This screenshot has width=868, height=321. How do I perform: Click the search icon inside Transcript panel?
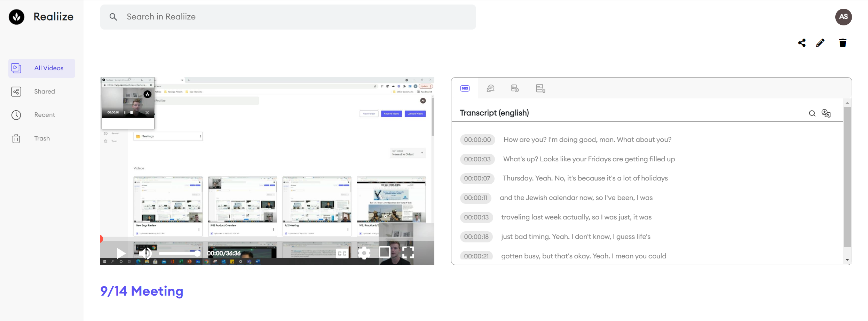(x=812, y=113)
